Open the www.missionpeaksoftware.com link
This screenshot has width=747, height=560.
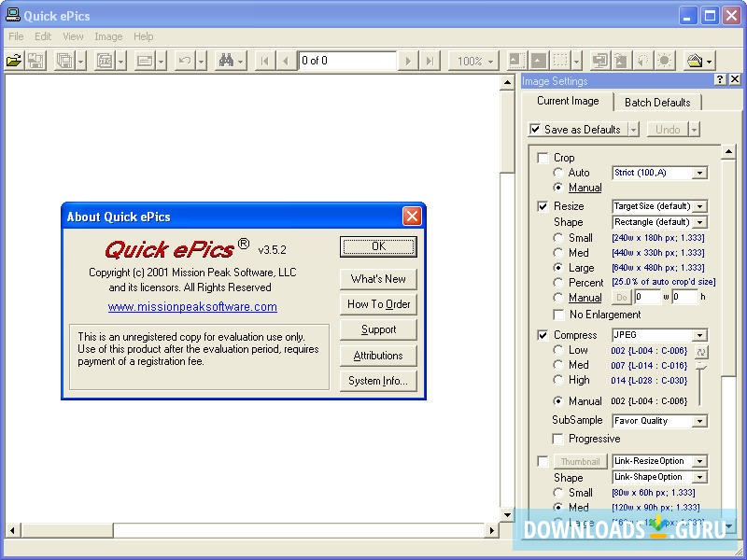(x=192, y=307)
